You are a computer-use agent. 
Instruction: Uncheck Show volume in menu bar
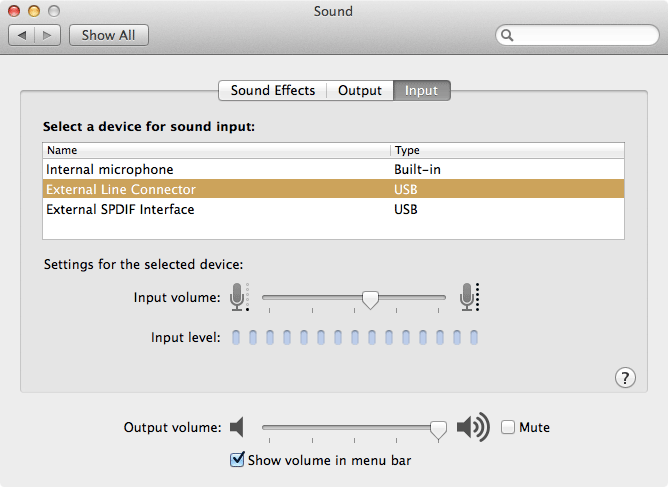click(x=237, y=460)
